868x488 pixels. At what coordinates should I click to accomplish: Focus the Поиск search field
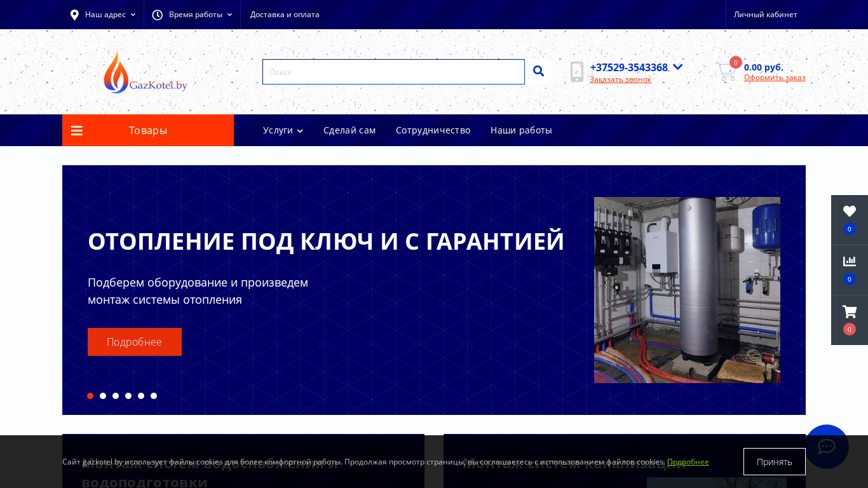[x=393, y=72]
